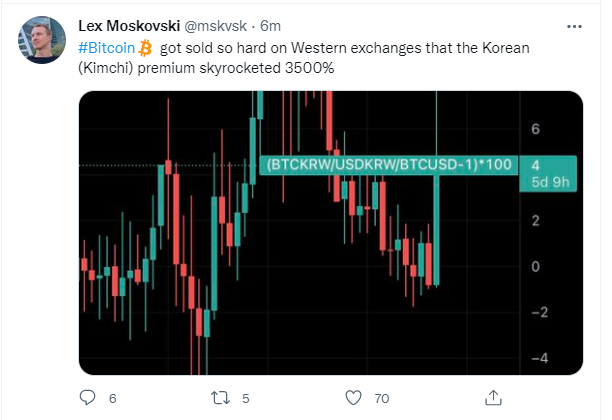612x420 pixels.
Task: Click the 5d 9h countdown label
Action: click(x=550, y=182)
